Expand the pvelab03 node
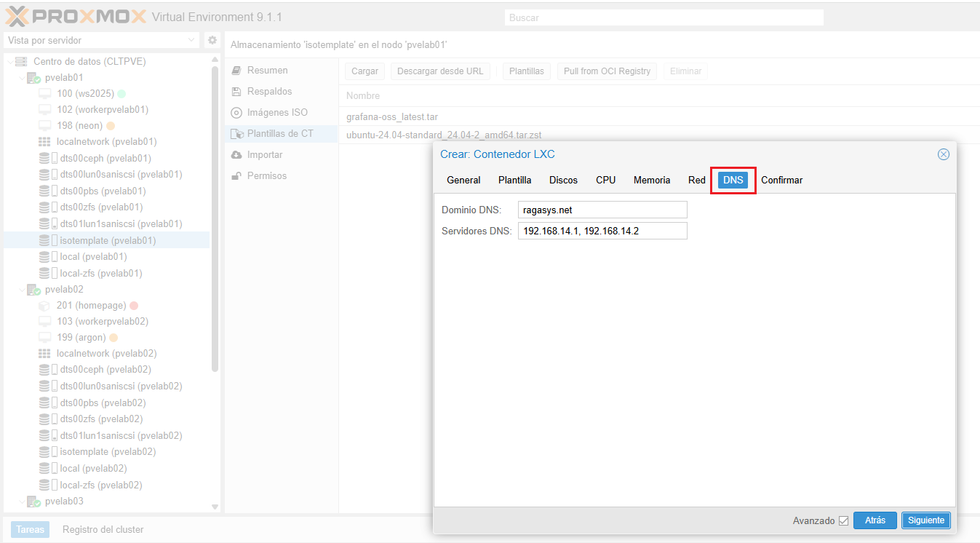 (x=21, y=501)
